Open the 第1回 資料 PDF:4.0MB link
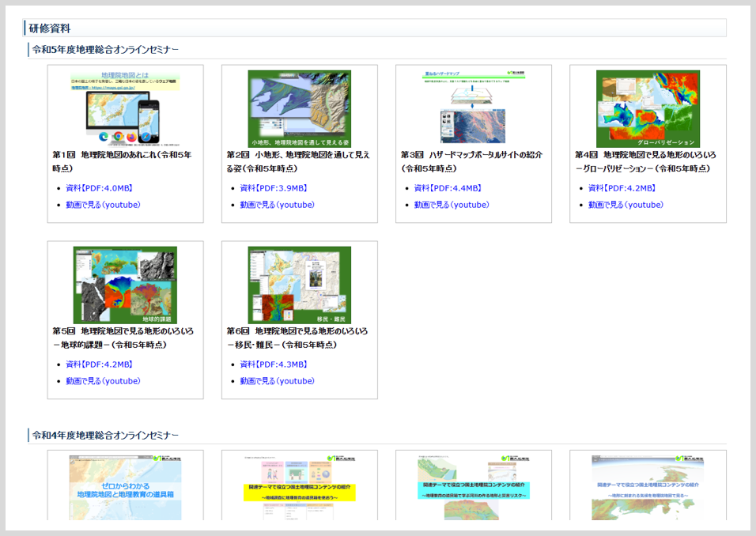 pyautogui.click(x=99, y=188)
